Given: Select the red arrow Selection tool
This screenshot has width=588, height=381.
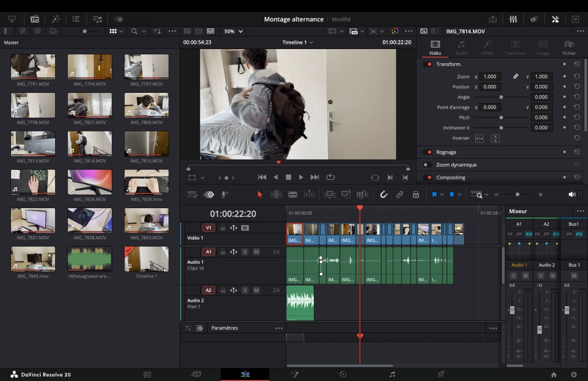Looking at the screenshot, I should point(260,194).
